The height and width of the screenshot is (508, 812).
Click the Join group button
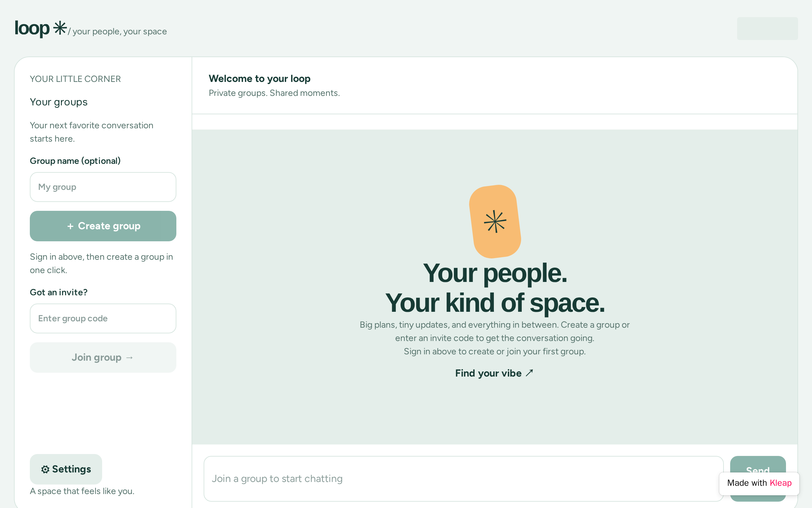click(x=103, y=357)
